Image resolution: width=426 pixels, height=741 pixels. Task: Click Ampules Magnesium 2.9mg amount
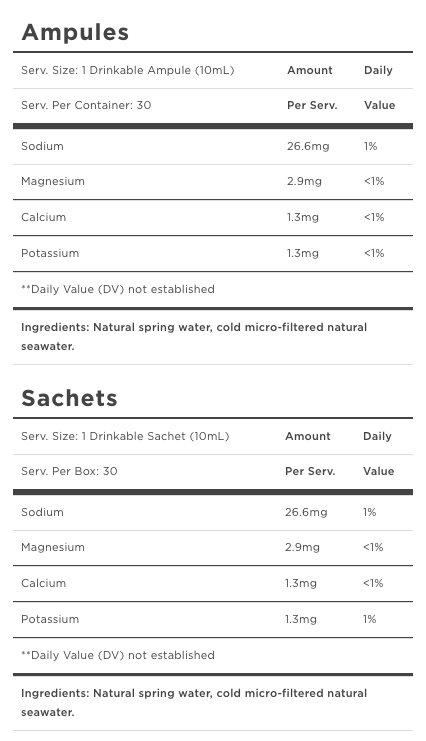[x=304, y=181]
